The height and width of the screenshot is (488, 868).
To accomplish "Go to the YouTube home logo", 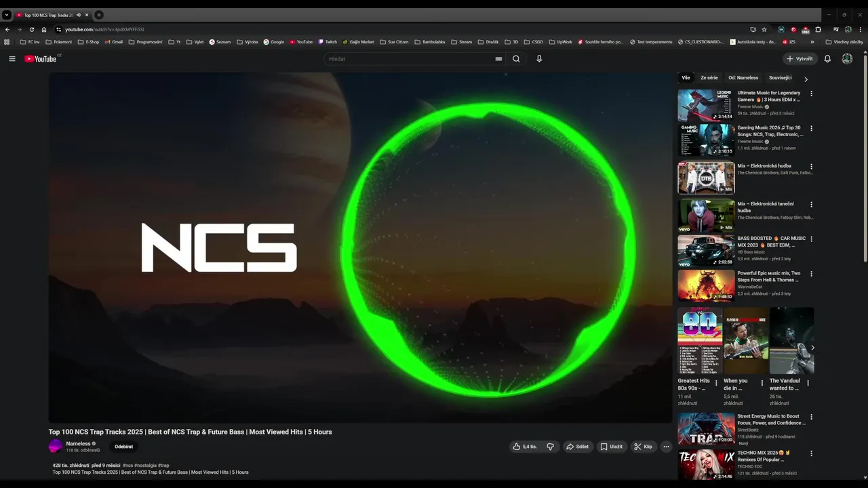I will click(x=42, y=59).
